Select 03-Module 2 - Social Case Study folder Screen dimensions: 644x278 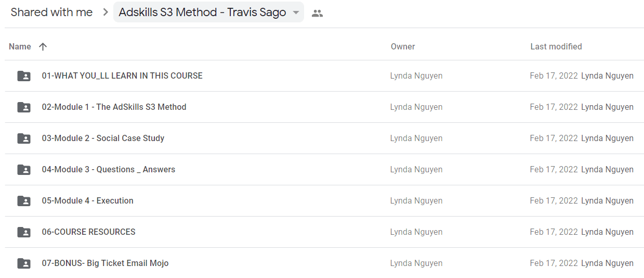click(x=324, y=138)
